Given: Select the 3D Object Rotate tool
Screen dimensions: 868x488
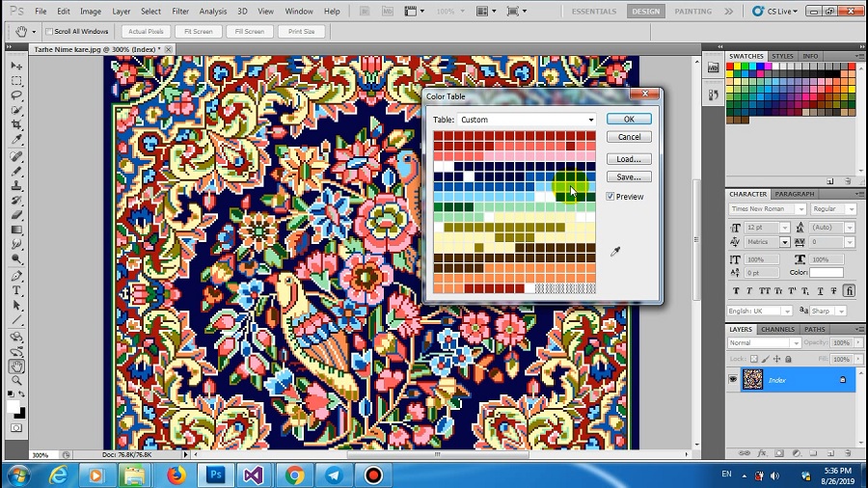Looking at the screenshot, I should pos(16,337).
